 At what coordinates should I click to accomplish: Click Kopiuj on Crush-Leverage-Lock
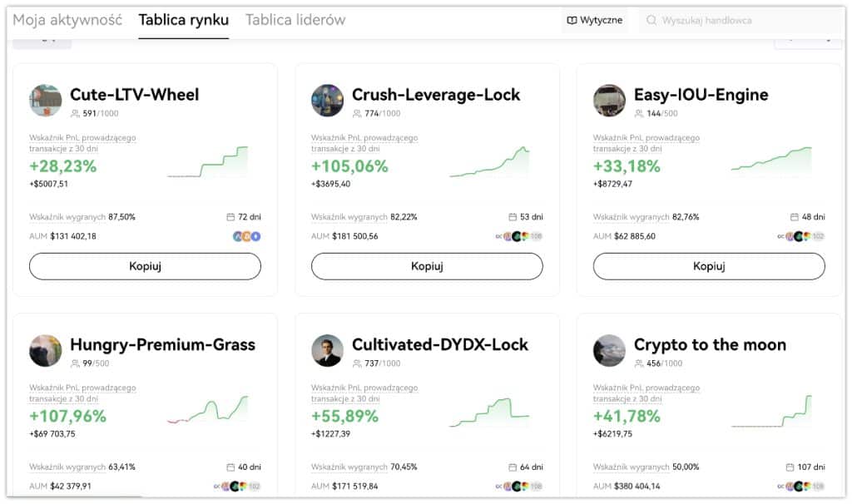(x=427, y=266)
